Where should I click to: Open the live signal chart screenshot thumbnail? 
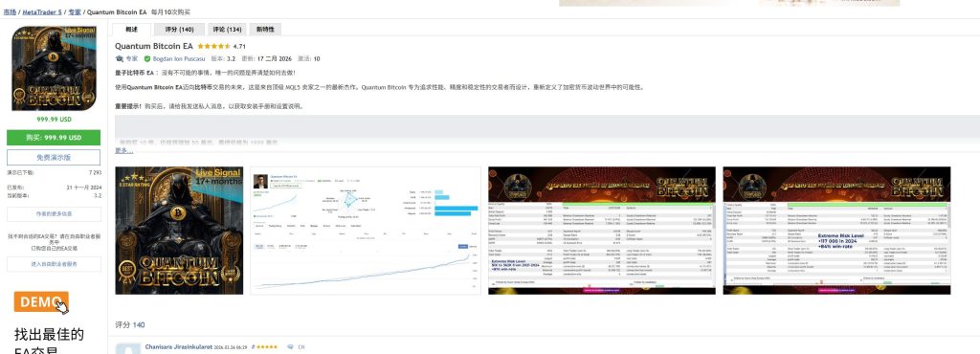tap(366, 231)
